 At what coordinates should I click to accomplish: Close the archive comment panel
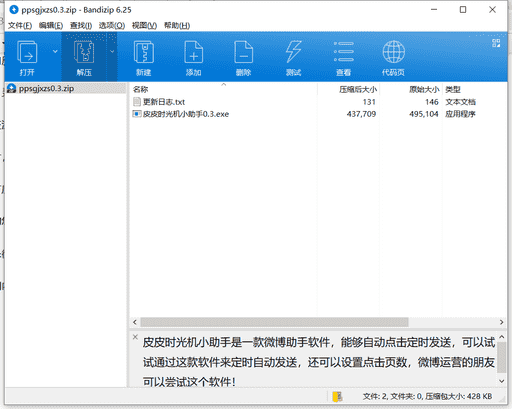[135, 337]
